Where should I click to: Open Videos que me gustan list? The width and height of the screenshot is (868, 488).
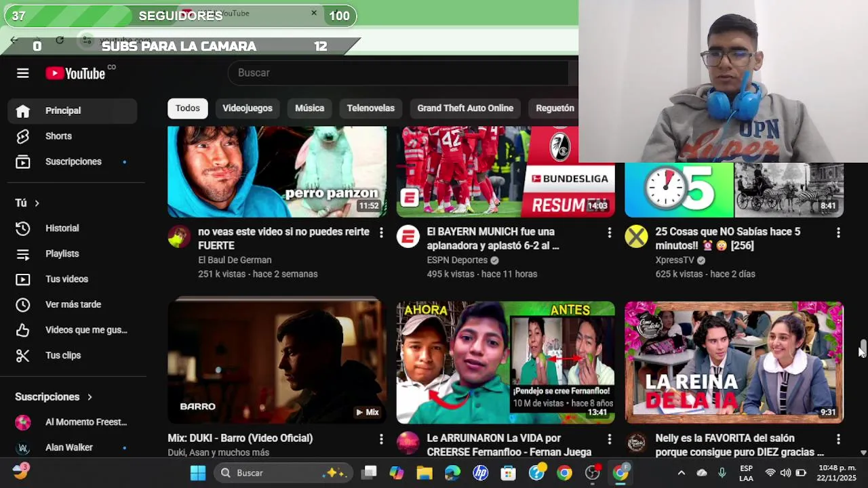[73, 330]
